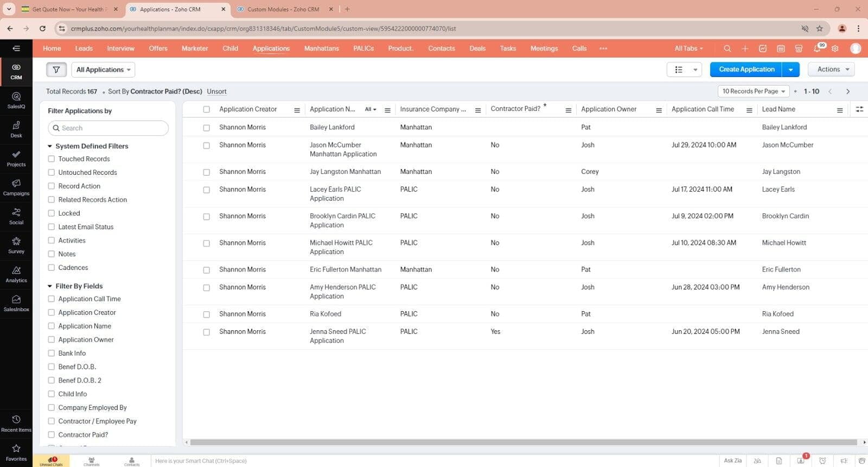Open the 10 Records Per Page dropdown
This screenshot has width=868, height=467.
point(754,91)
